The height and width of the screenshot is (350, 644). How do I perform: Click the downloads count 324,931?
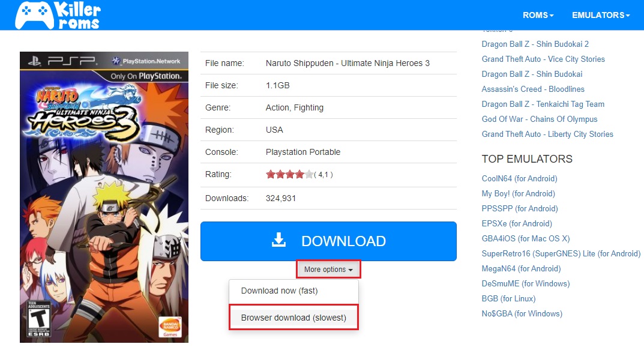(281, 199)
